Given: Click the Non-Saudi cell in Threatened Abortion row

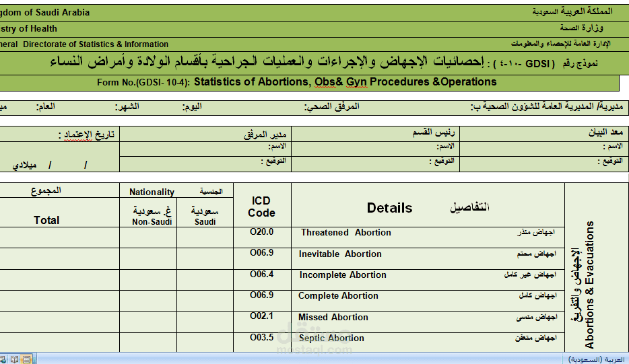Looking at the screenshot, I should coord(148,238).
